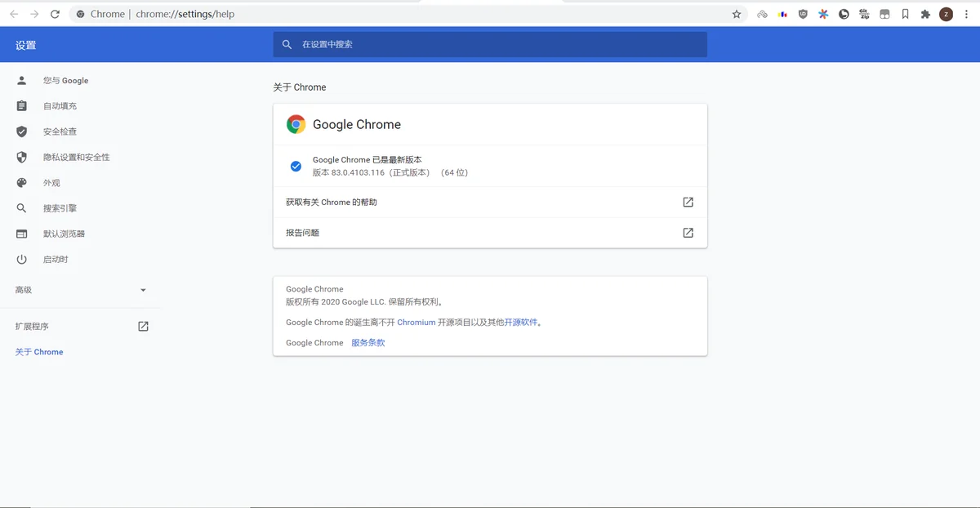The height and width of the screenshot is (508, 980).
Task: Click the Google Chrome logo in the card
Action: [296, 124]
